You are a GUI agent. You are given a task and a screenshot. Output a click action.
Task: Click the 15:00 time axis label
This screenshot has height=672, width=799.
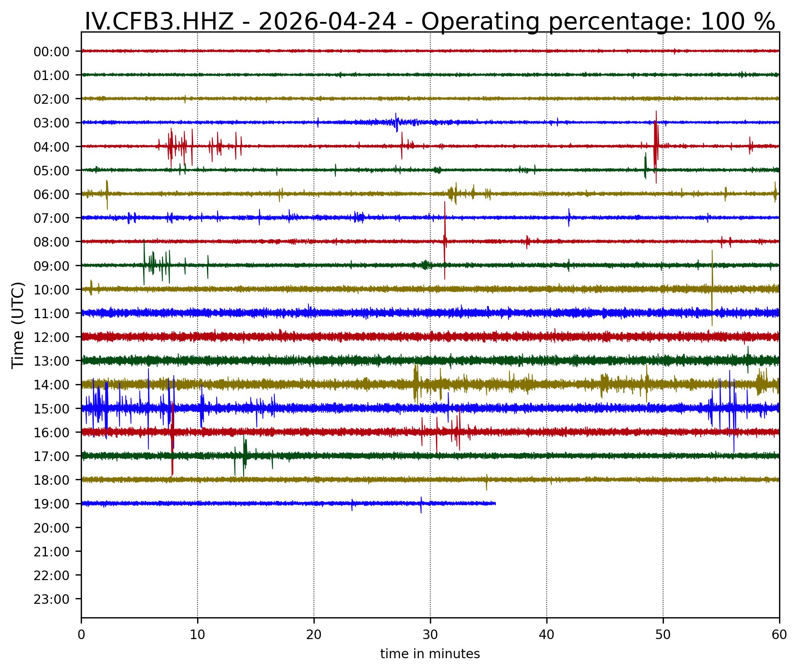51,409
